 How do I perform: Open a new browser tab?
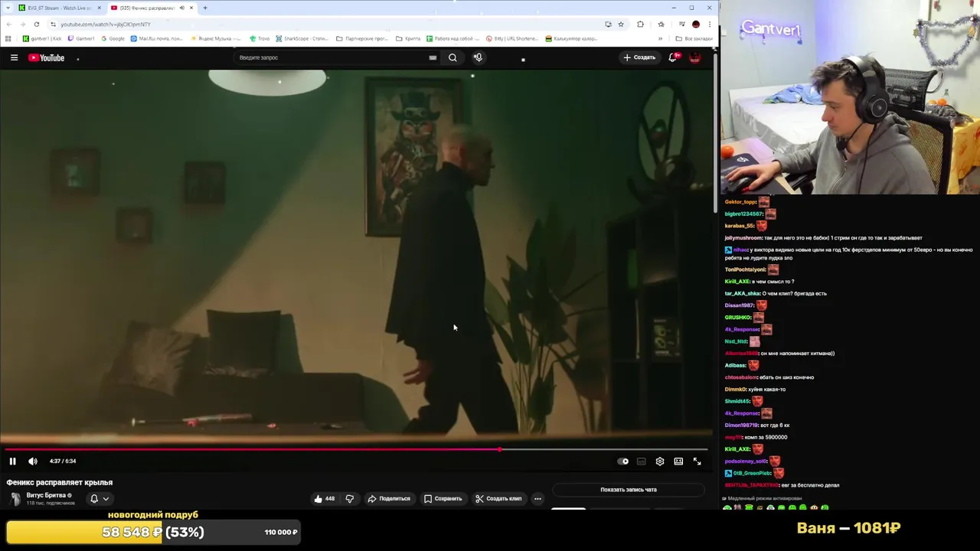[x=204, y=8]
